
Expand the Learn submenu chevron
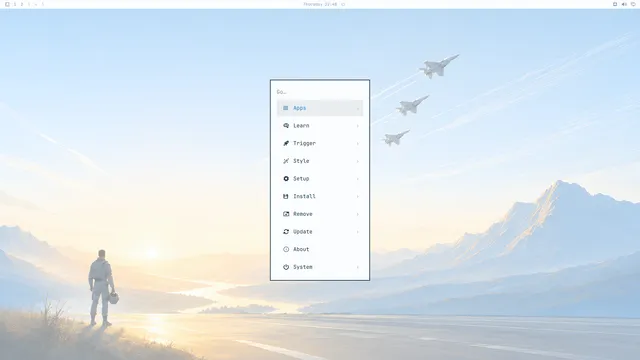pyautogui.click(x=358, y=126)
